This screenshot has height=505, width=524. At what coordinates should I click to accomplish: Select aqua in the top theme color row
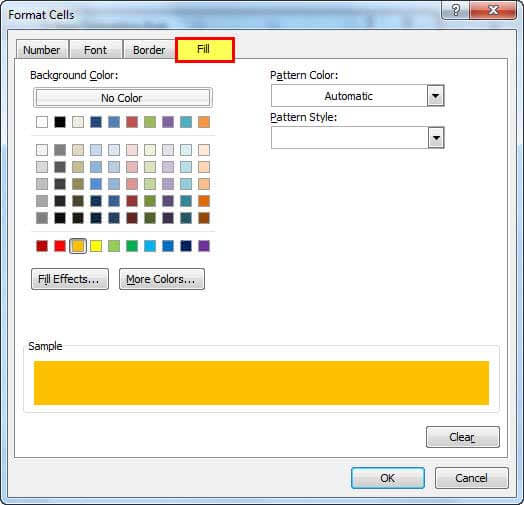[x=186, y=122]
